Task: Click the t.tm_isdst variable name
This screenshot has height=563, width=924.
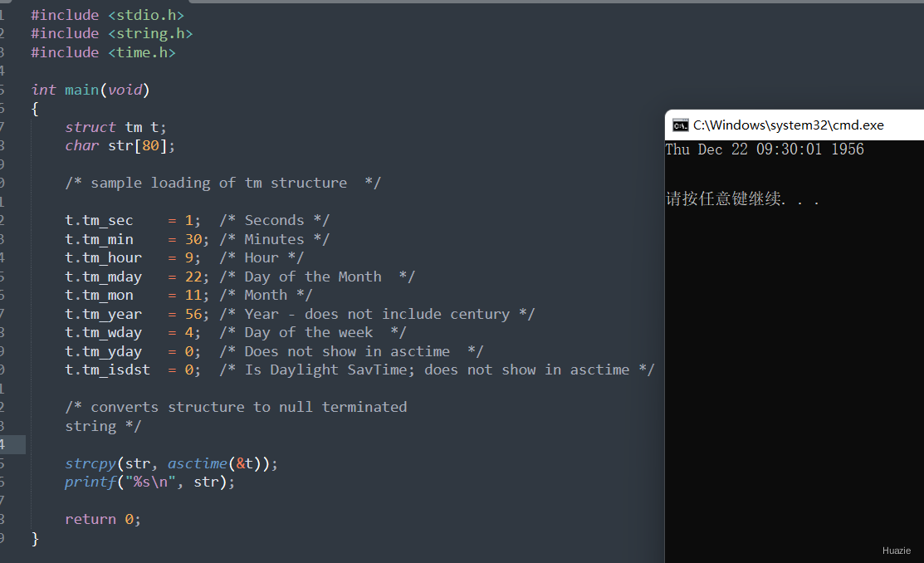Action: coord(108,370)
